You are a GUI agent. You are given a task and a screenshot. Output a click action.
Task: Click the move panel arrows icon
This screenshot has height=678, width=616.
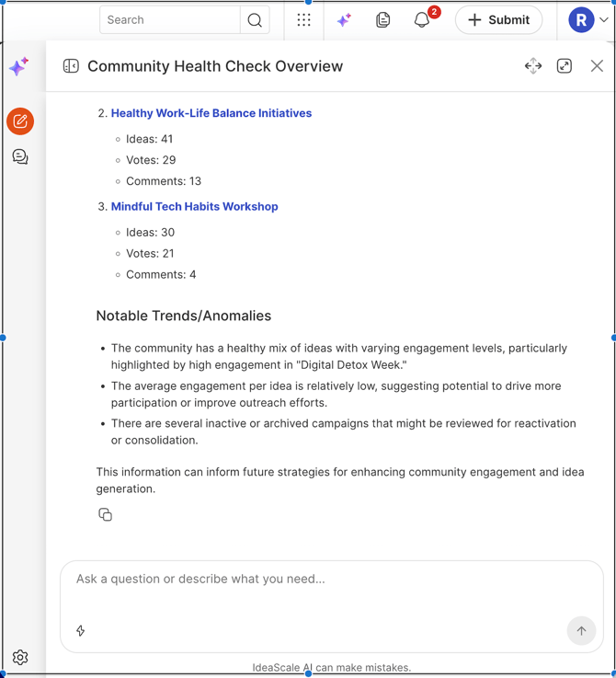coord(533,66)
